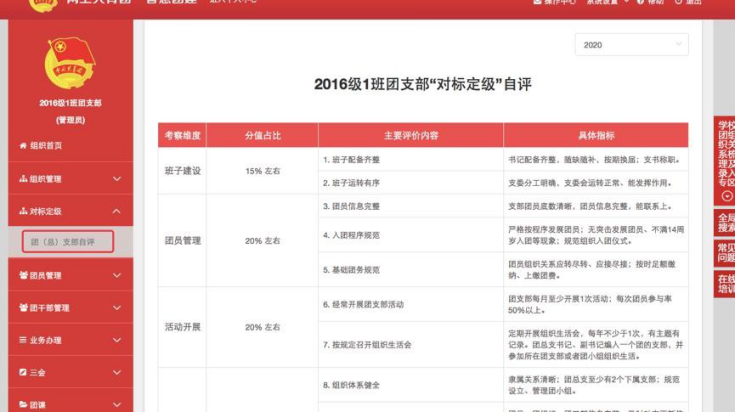Click the folder icon beside 团课
The width and height of the screenshot is (736, 413).
(23, 404)
